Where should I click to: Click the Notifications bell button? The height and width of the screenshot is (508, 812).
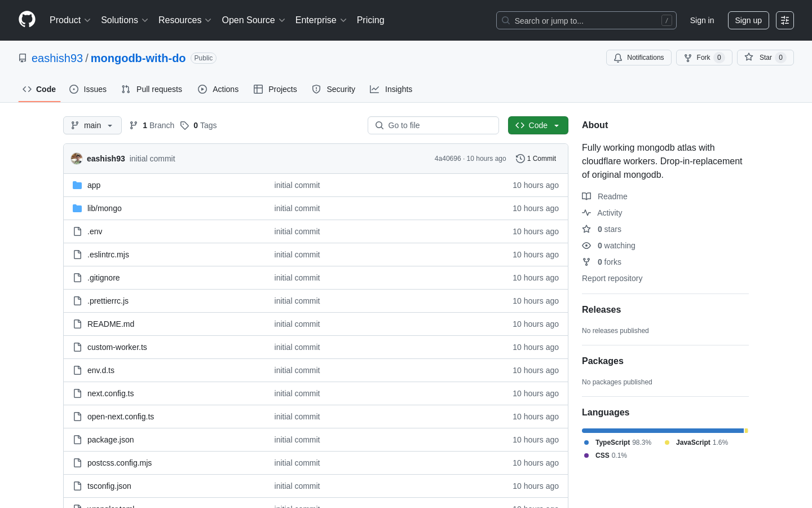pyautogui.click(x=639, y=58)
